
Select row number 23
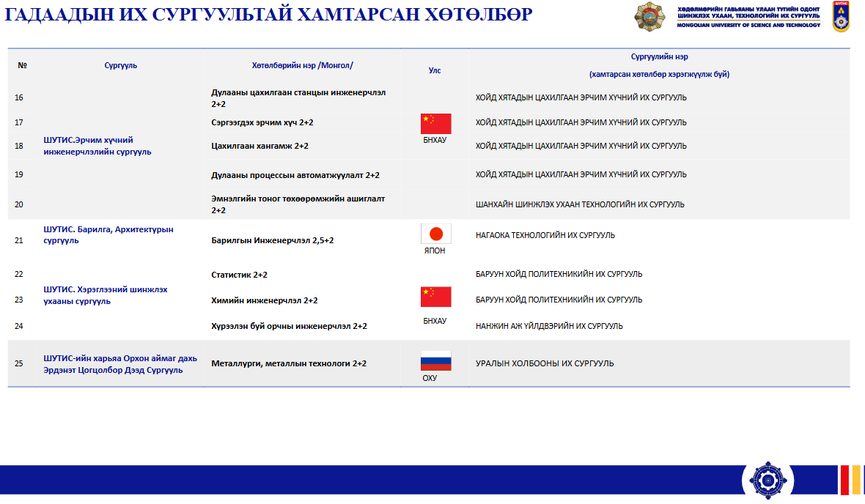pyautogui.click(x=19, y=300)
